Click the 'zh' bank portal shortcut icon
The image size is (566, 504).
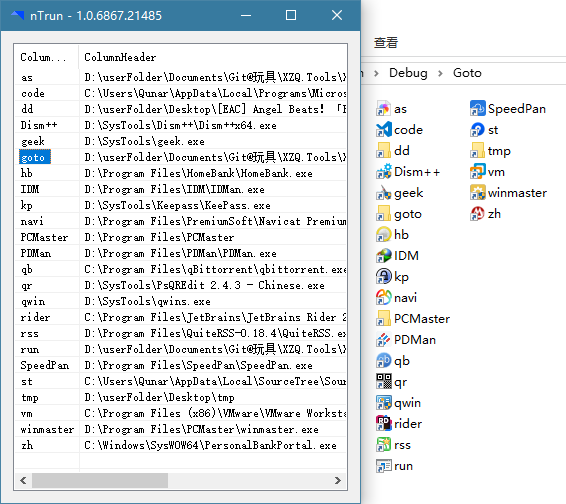coord(478,214)
